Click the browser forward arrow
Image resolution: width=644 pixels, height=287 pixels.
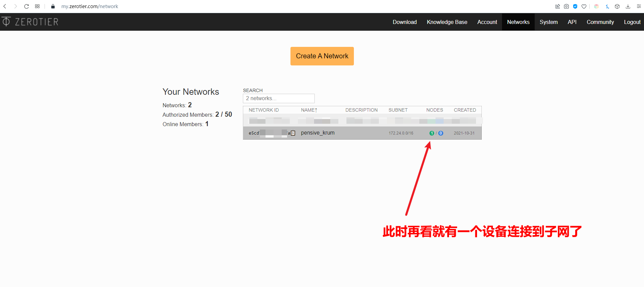pos(16,6)
